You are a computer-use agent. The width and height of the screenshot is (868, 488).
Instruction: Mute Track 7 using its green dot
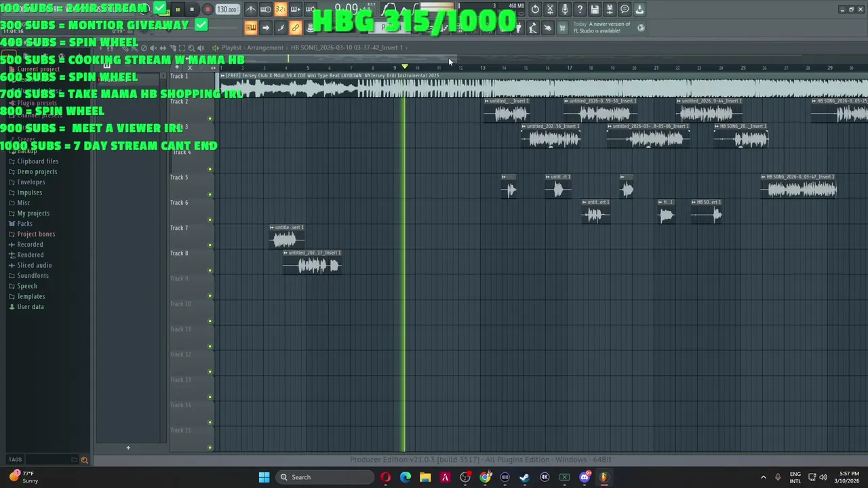(210, 245)
